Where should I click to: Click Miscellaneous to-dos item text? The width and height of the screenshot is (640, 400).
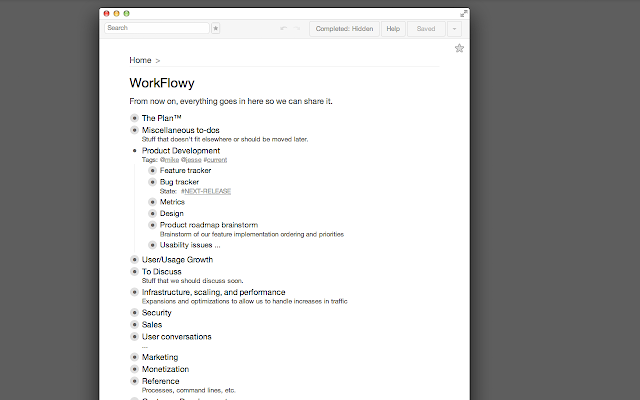pos(181,130)
